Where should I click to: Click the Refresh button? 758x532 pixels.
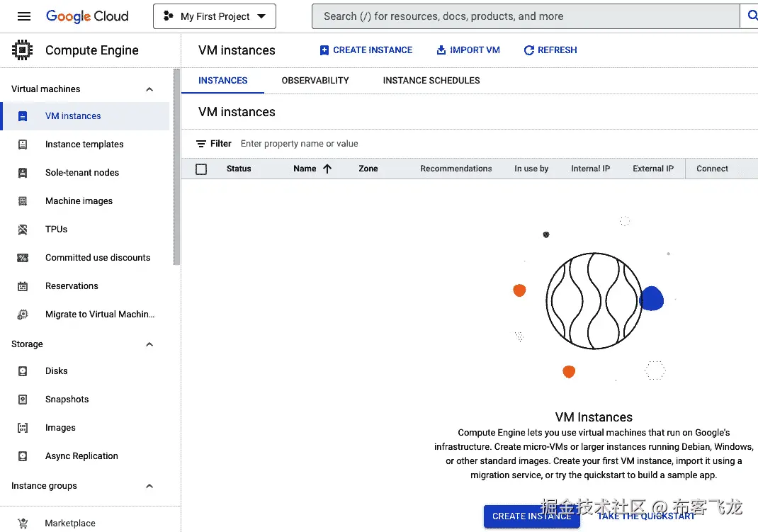click(x=550, y=50)
